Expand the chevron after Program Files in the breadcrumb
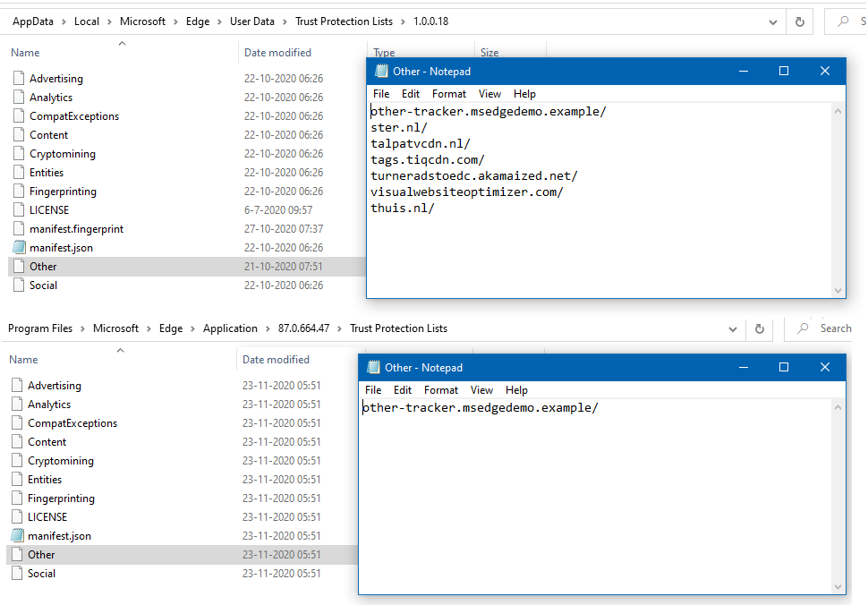 pos(82,328)
